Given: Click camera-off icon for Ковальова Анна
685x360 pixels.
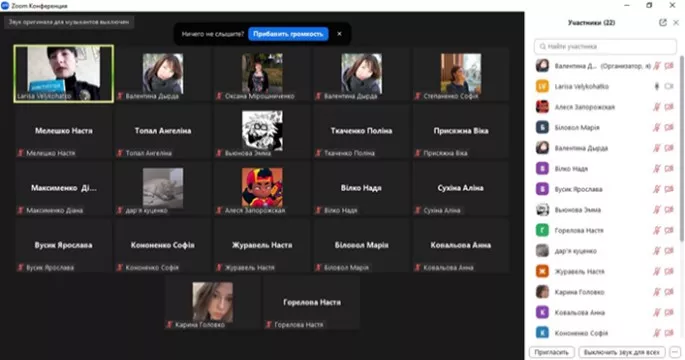Looking at the screenshot, I should pyautogui.click(x=669, y=312).
